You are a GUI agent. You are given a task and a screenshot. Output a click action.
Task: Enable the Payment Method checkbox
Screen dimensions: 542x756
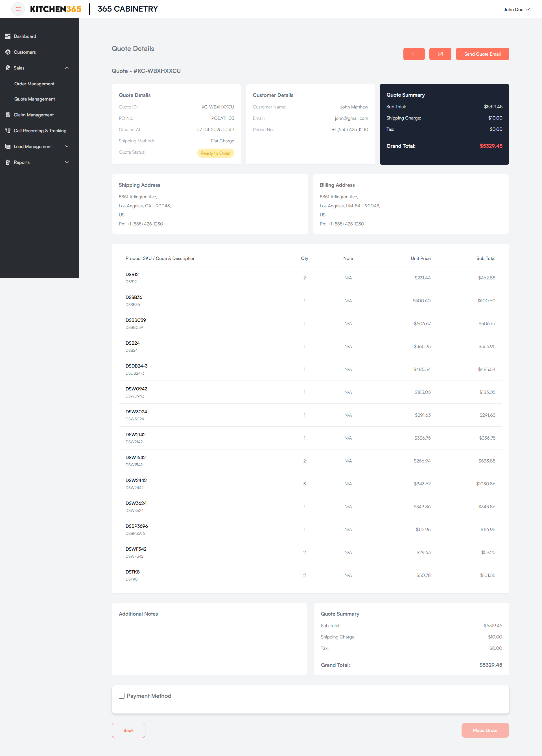122,696
